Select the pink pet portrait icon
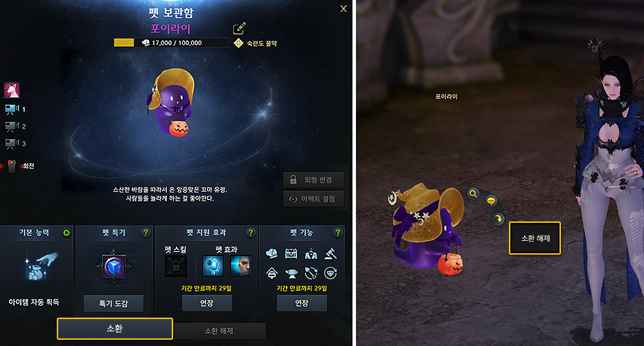This screenshot has height=346, width=644. 12,90
